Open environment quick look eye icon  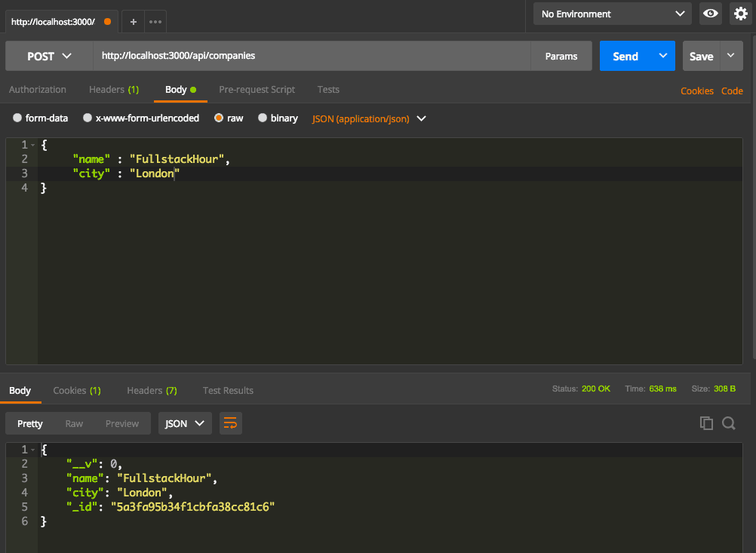[710, 14]
